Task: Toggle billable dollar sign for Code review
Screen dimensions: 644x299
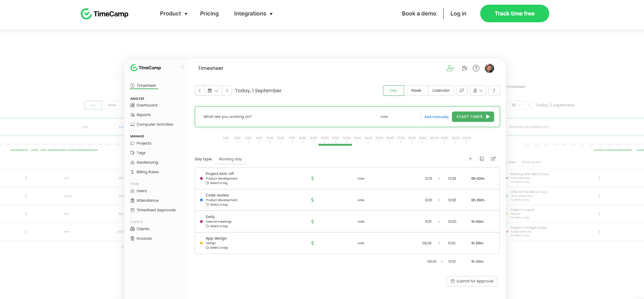Action: click(x=312, y=200)
